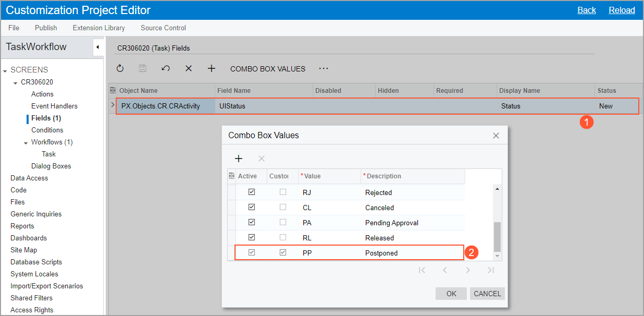
Task: Click the Undo arrow icon in toolbar
Action: coord(166,68)
